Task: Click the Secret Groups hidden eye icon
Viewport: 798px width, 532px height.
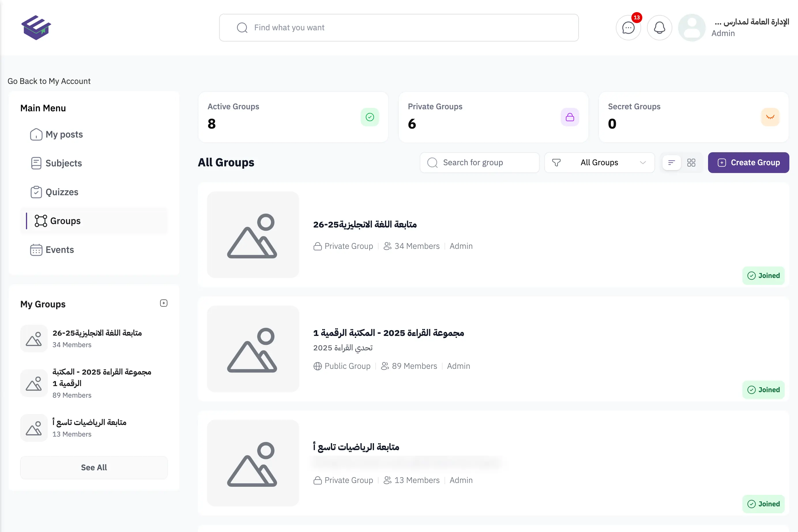Action: click(x=770, y=117)
